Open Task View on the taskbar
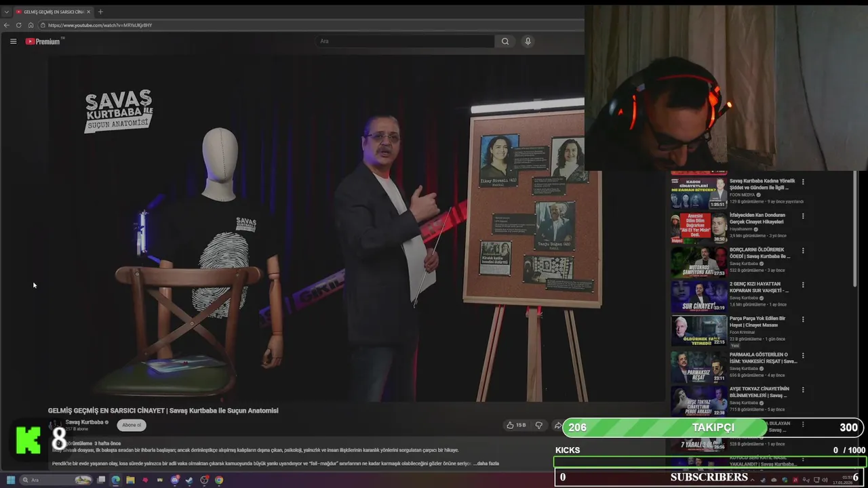This screenshot has width=868, height=488. pyautogui.click(x=101, y=480)
